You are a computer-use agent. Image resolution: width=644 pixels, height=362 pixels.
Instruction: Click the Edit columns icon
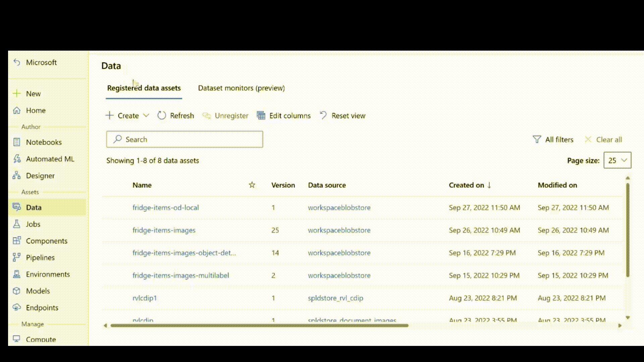tap(261, 115)
